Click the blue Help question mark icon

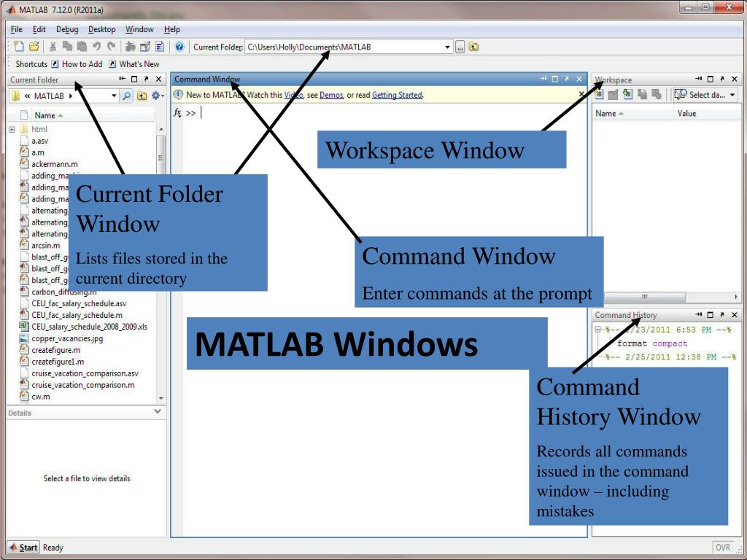coord(179,46)
